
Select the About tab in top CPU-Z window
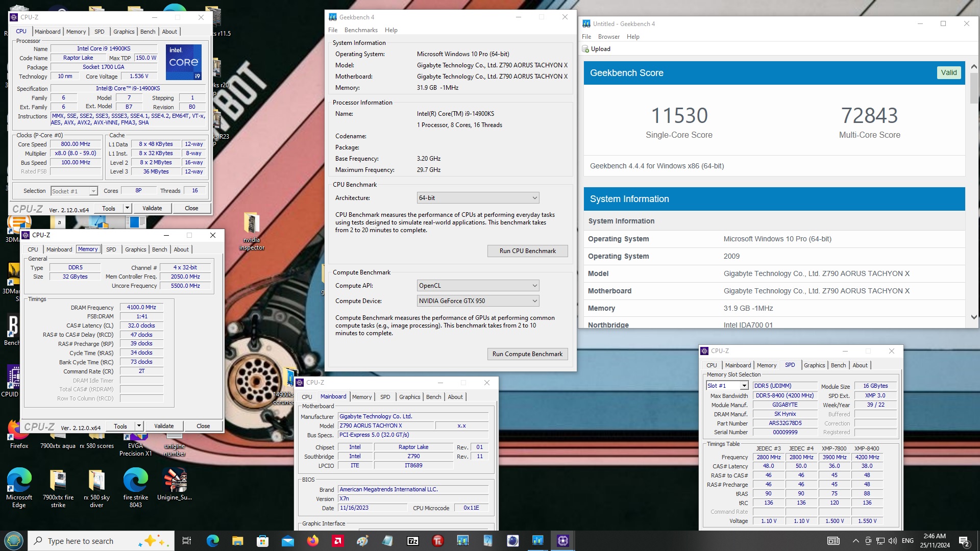(169, 32)
